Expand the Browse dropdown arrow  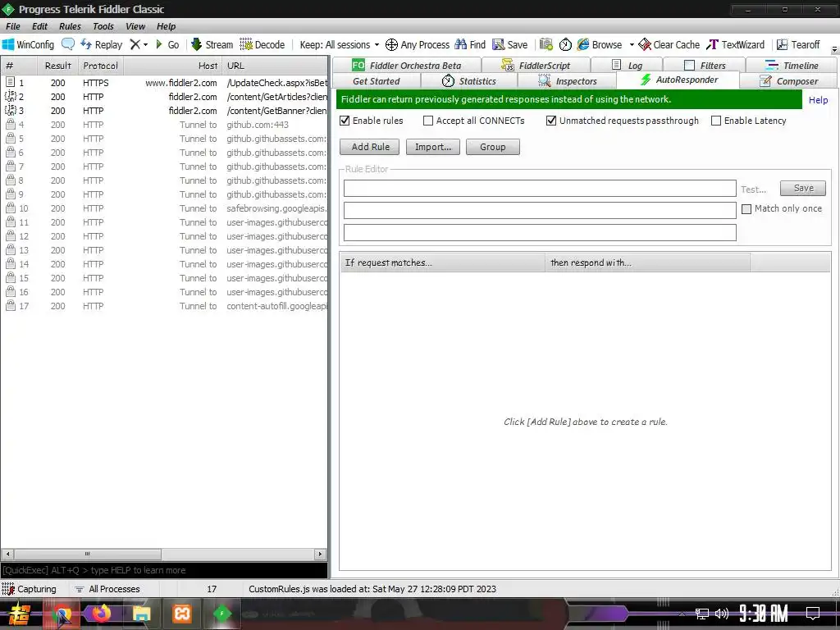632,45
